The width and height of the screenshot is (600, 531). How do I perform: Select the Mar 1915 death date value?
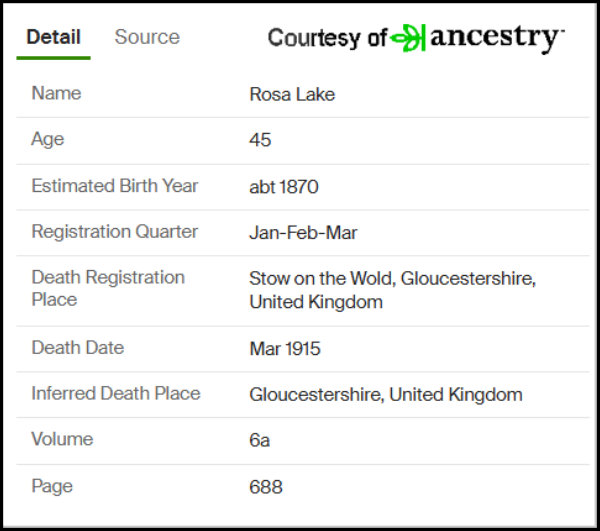[285, 349]
